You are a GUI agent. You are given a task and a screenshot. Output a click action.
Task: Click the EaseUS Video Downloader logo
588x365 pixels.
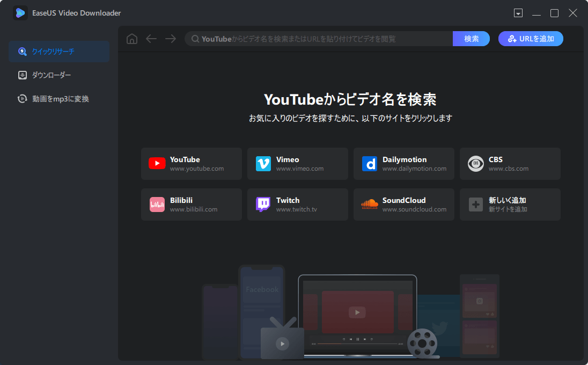pos(20,12)
